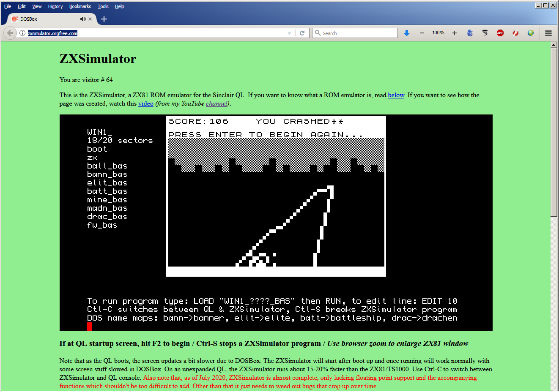Viewport: 559px width, 392px height.
Task: Open the Bookmarks menu
Action: coord(80,6)
